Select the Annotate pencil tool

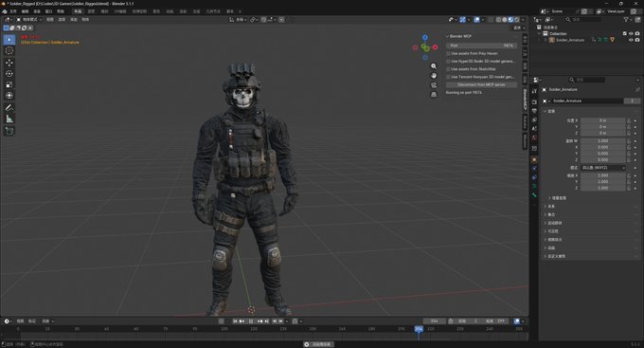click(x=9, y=108)
